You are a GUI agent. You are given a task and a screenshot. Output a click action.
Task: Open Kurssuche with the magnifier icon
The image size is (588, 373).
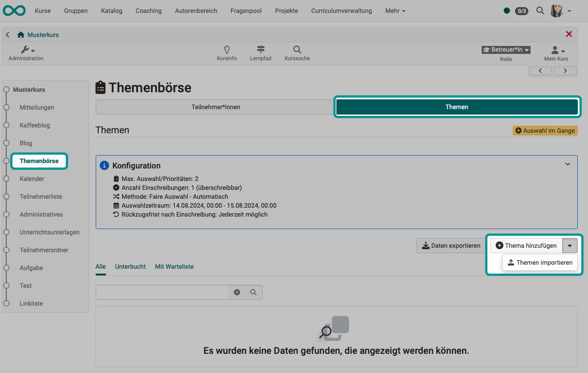pyautogui.click(x=296, y=50)
